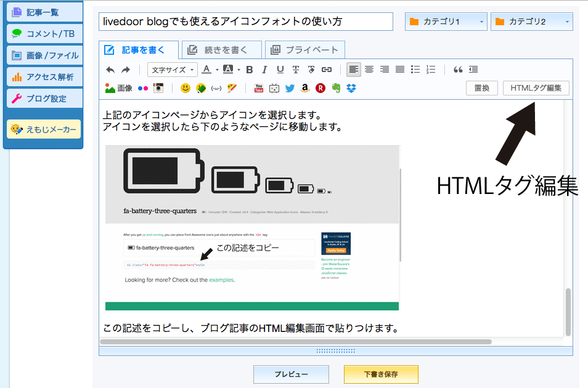Justify text alignment
This screenshot has width=588, height=388.
pyautogui.click(x=400, y=70)
